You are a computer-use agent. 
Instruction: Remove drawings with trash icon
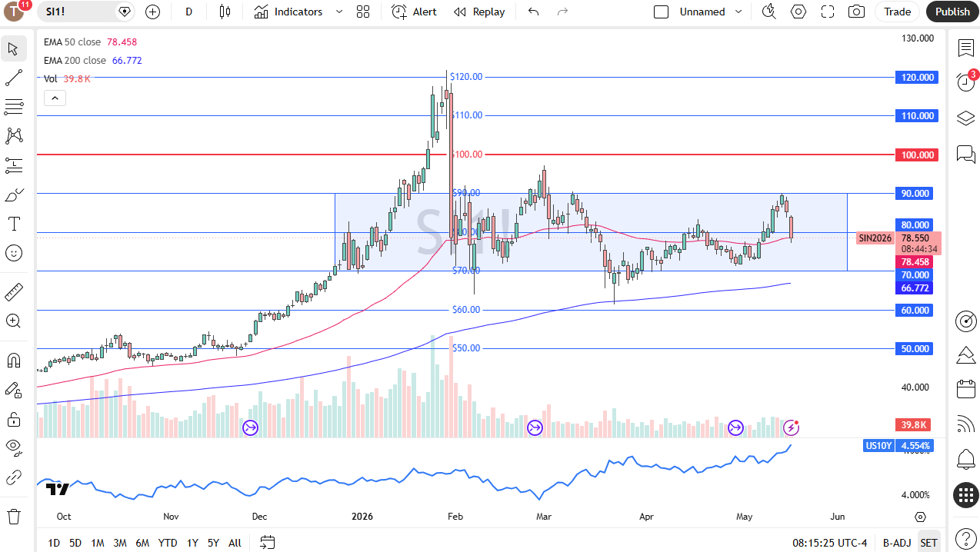click(x=13, y=516)
